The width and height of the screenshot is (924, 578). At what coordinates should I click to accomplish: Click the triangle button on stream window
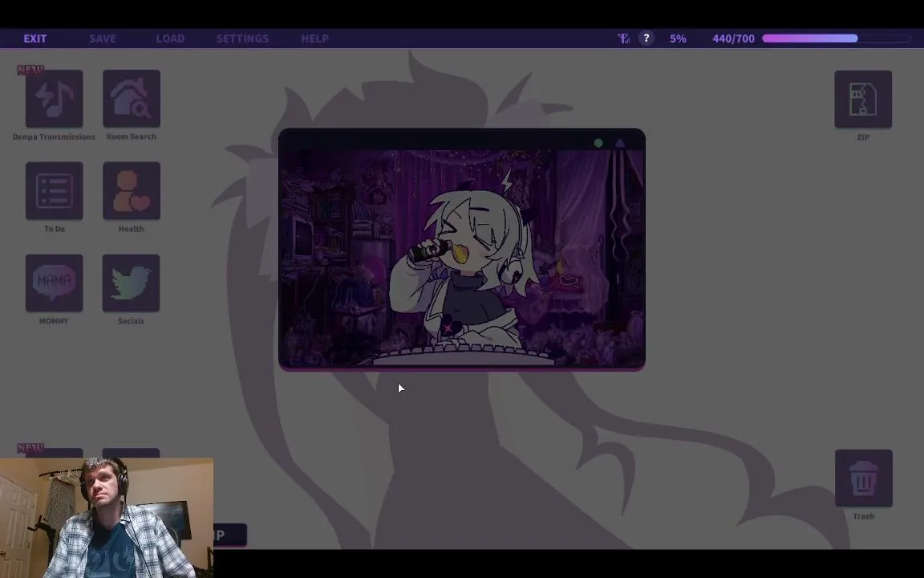click(619, 143)
